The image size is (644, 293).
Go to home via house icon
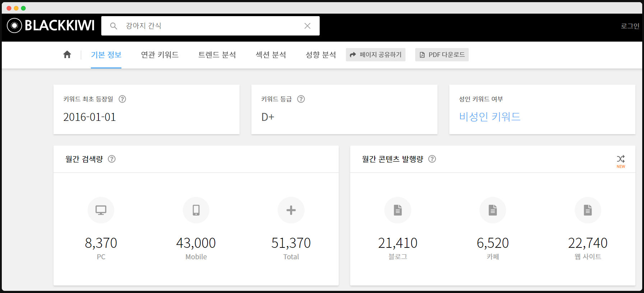click(67, 55)
